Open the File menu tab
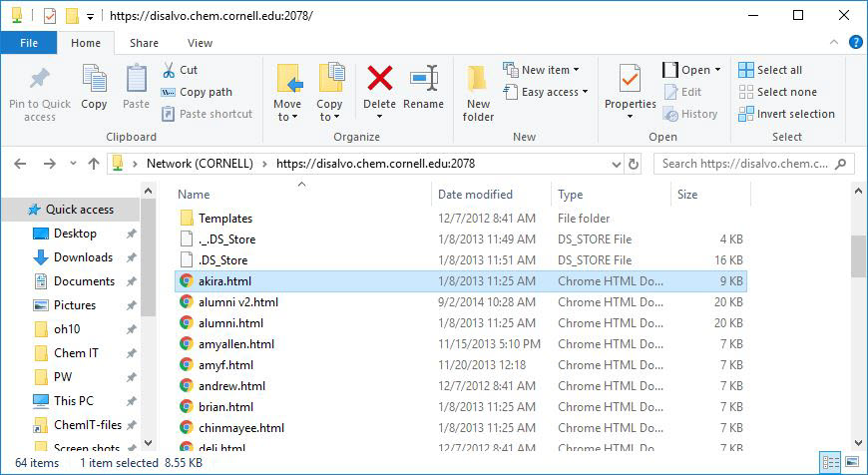This screenshot has width=868, height=475. (x=29, y=43)
